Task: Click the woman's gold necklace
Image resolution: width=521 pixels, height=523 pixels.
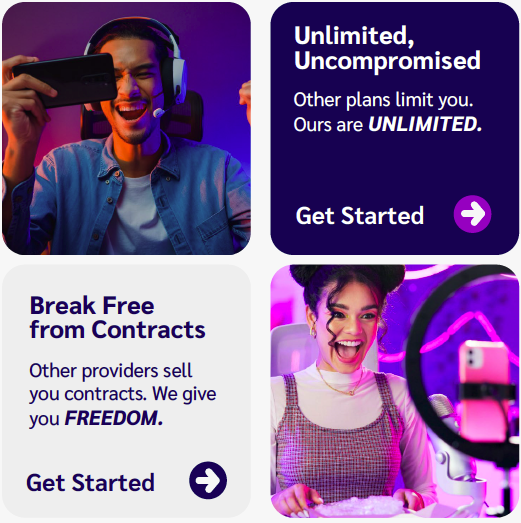Action: tap(340, 384)
